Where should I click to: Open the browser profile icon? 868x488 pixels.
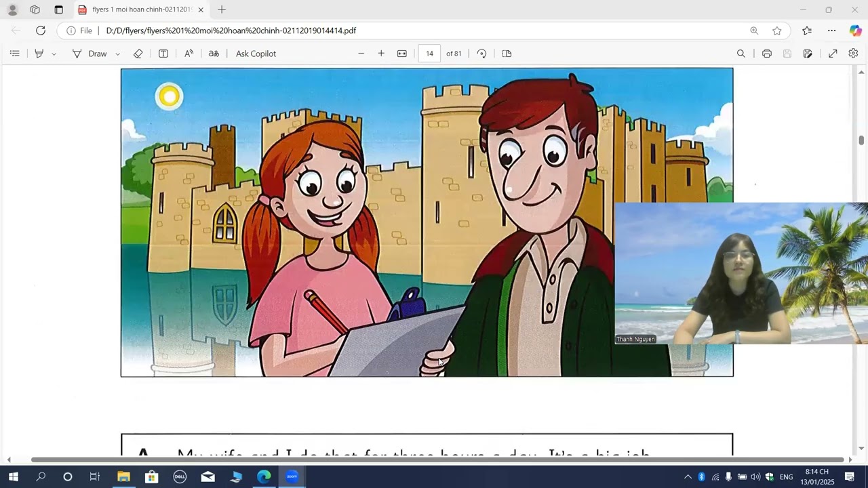12,9
